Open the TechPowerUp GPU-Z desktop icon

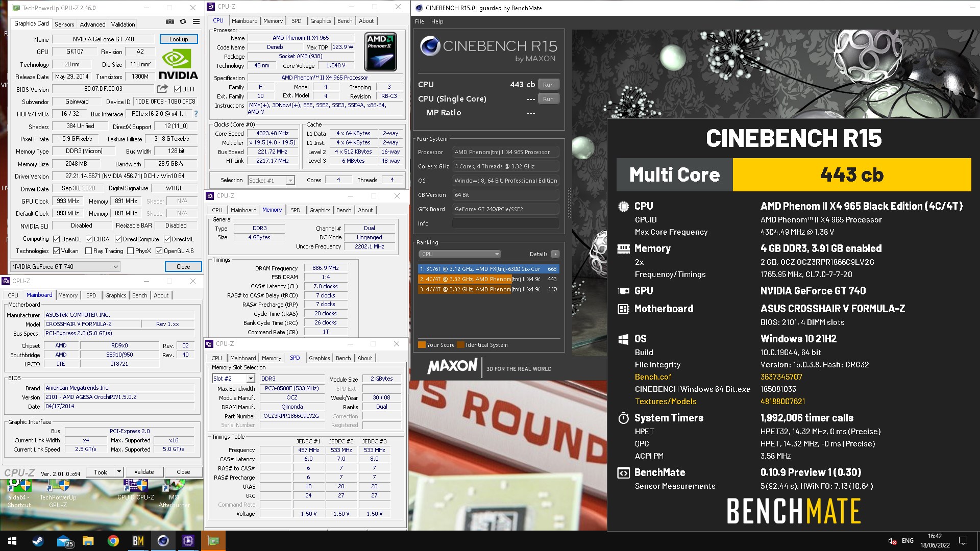point(58,494)
